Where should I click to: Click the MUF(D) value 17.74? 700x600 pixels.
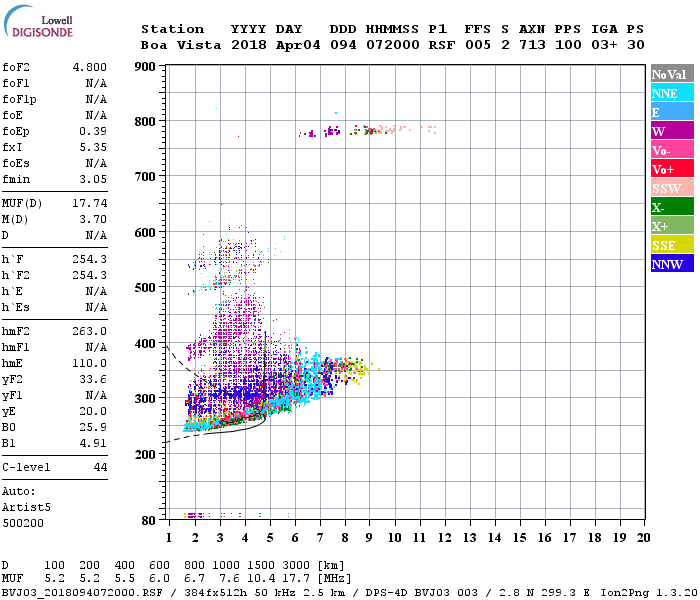click(90, 204)
